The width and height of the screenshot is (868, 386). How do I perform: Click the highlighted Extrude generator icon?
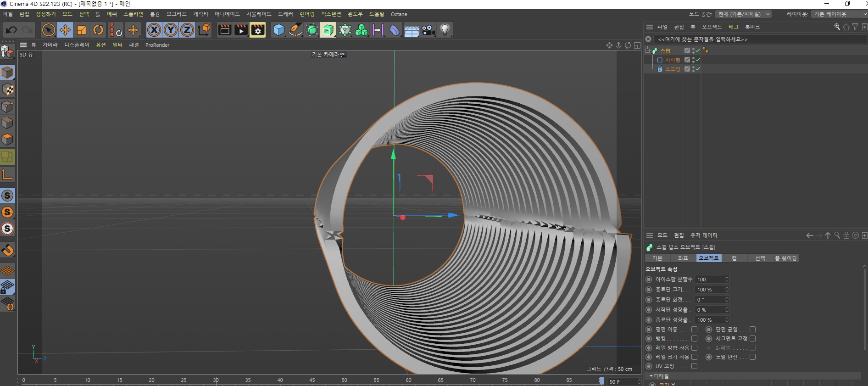328,30
